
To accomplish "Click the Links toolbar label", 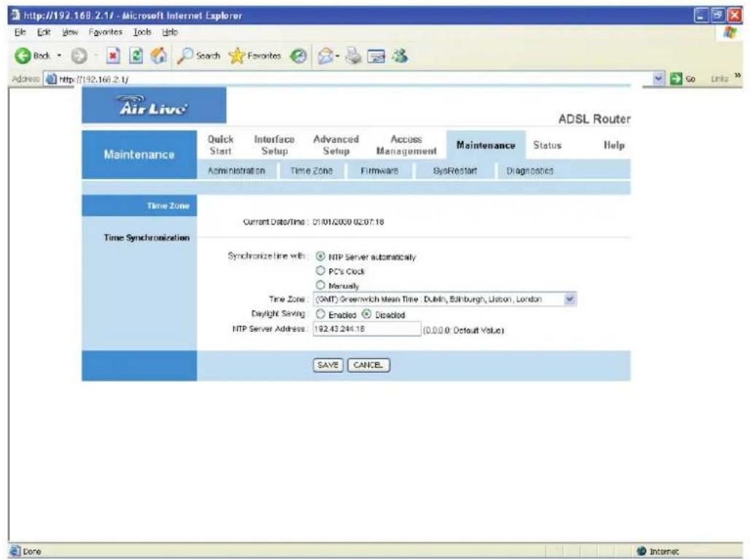I will click(x=719, y=79).
